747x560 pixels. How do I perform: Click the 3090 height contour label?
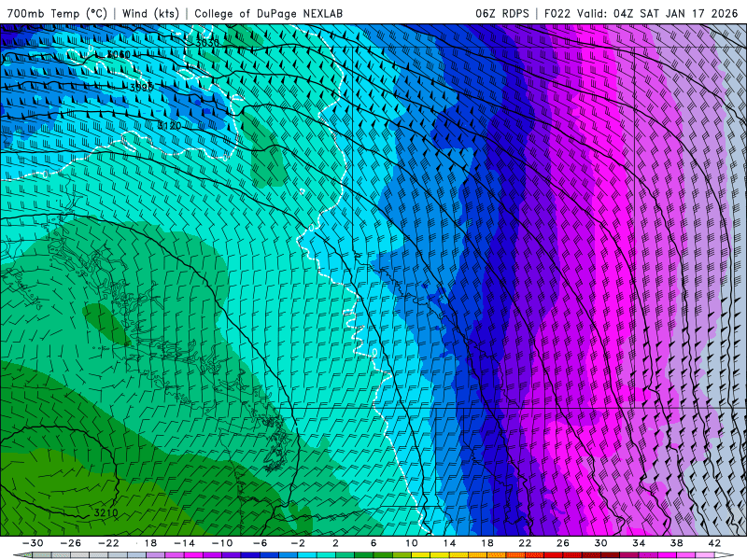pos(142,88)
